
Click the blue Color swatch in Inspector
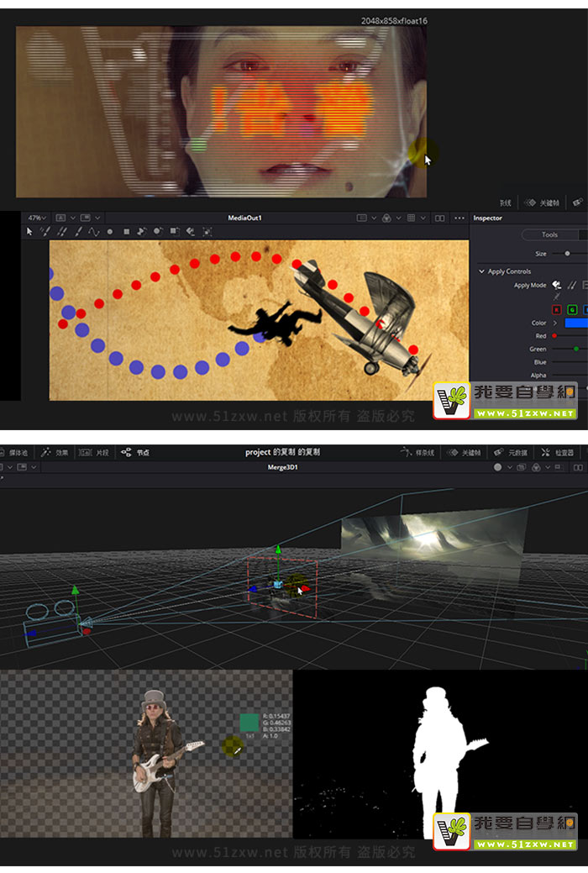pyautogui.click(x=575, y=323)
